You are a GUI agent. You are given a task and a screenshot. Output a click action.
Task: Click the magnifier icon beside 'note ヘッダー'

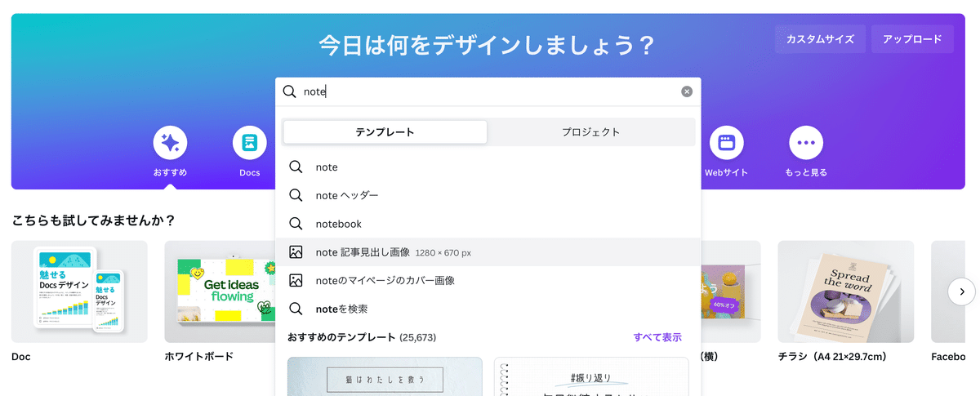296,196
